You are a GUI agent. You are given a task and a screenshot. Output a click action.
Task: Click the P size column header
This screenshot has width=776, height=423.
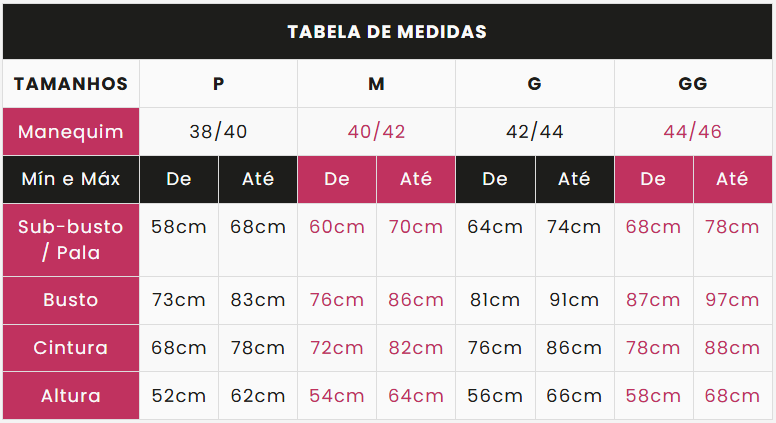click(218, 84)
